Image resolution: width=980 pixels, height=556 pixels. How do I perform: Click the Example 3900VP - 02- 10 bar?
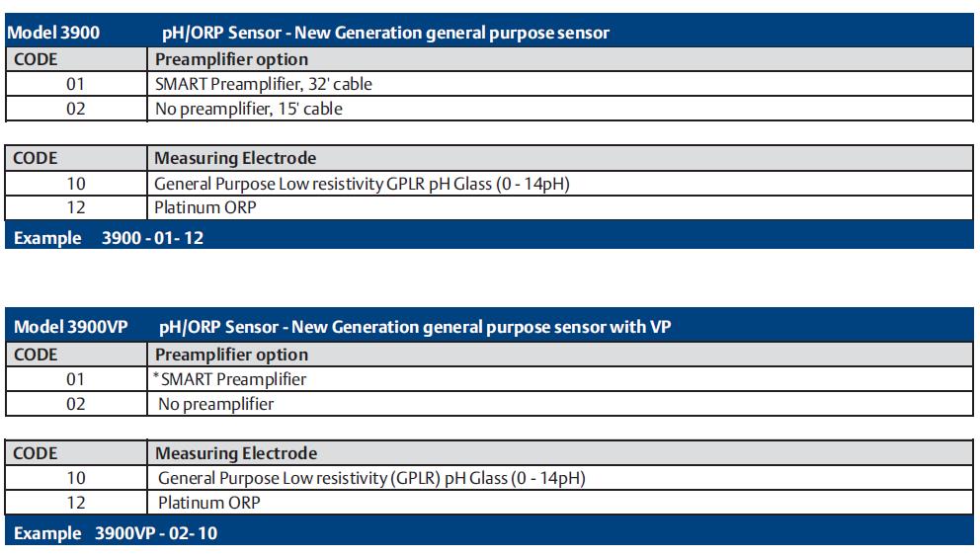489,531
